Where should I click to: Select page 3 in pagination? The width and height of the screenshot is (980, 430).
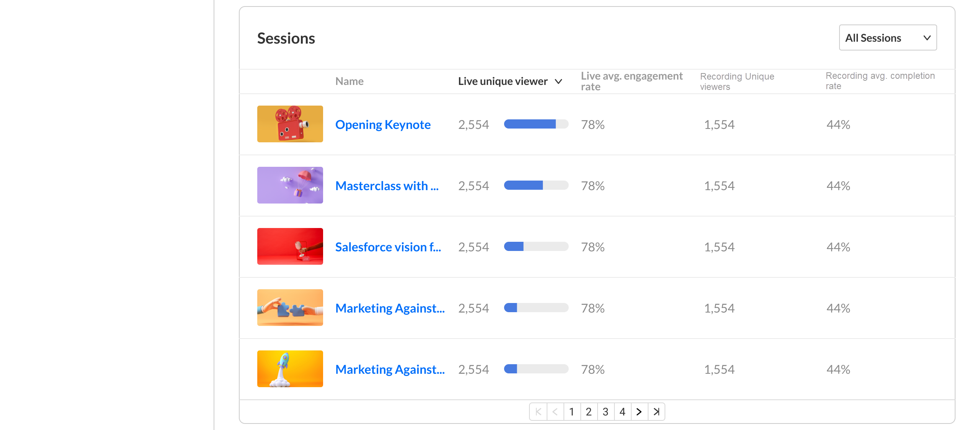(606, 412)
